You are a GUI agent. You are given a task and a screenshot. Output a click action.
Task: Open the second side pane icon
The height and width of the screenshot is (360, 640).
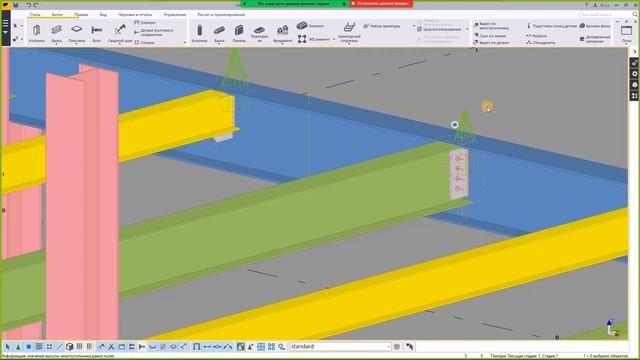pyautogui.click(x=634, y=74)
